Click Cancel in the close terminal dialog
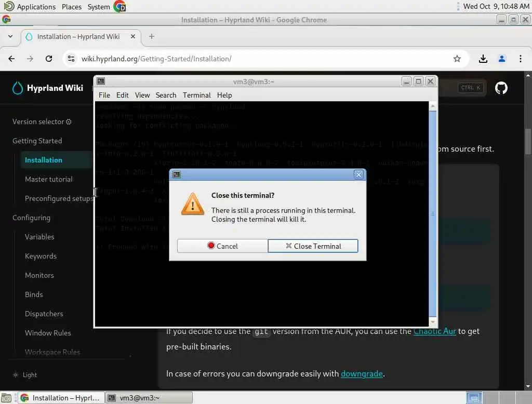532x404 pixels. point(222,246)
